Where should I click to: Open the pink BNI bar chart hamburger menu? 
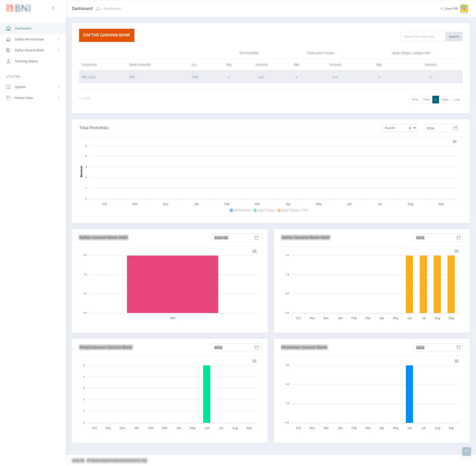[254, 251]
